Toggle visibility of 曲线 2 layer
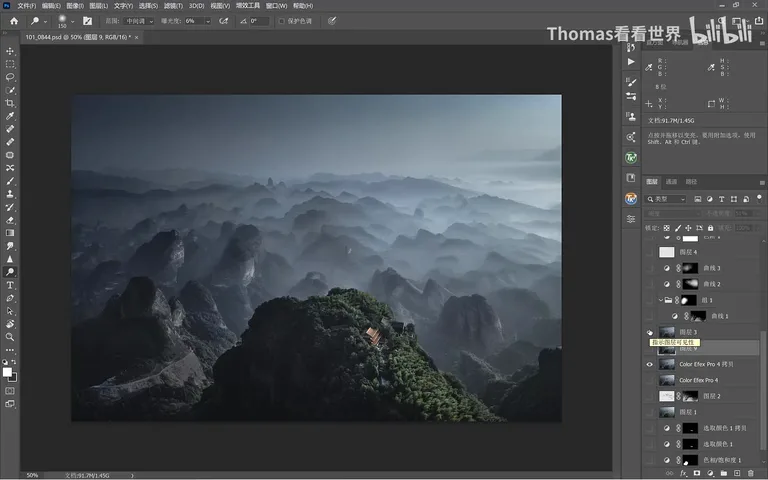This screenshot has width=768, height=480. [x=649, y=284]
